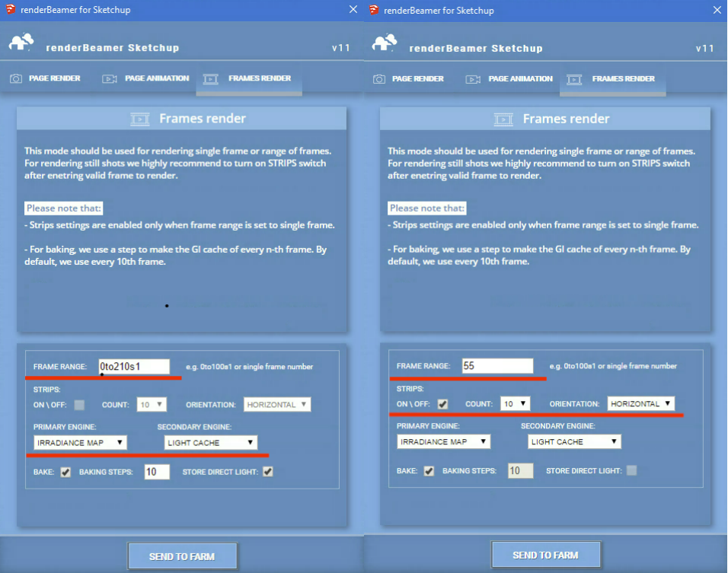The image size is (728, 573).
Task: Open Secondary Engine dropdown in right window
Action: [x=574, y=441]
